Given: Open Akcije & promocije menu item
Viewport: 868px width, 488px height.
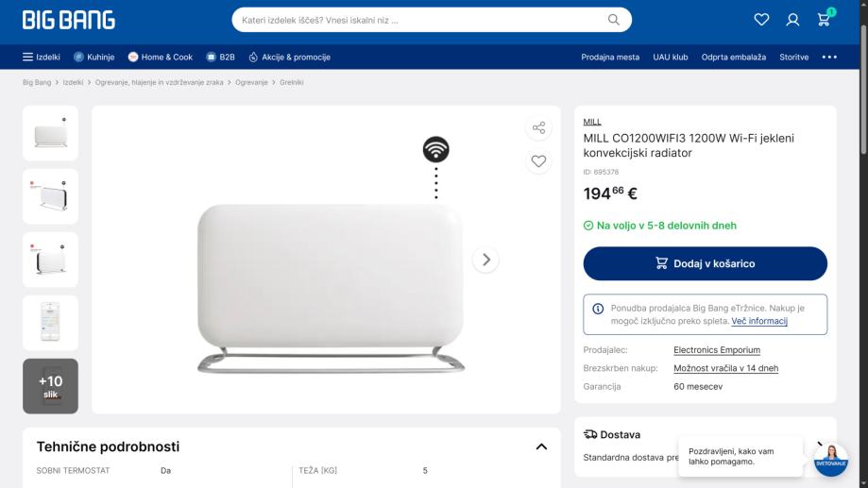Looking at the screenshot, I should coord(290,57).
